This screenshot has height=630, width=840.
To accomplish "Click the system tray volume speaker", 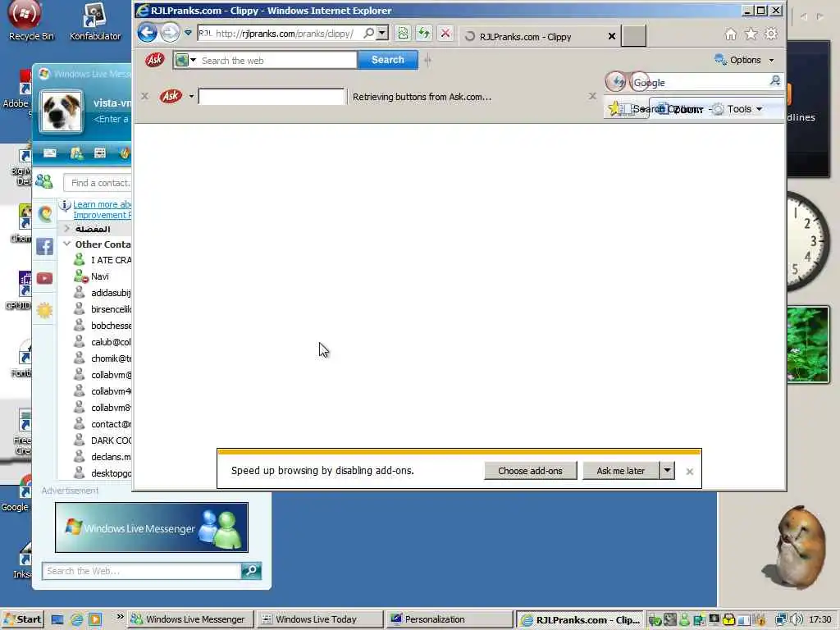I will point(796,620).
